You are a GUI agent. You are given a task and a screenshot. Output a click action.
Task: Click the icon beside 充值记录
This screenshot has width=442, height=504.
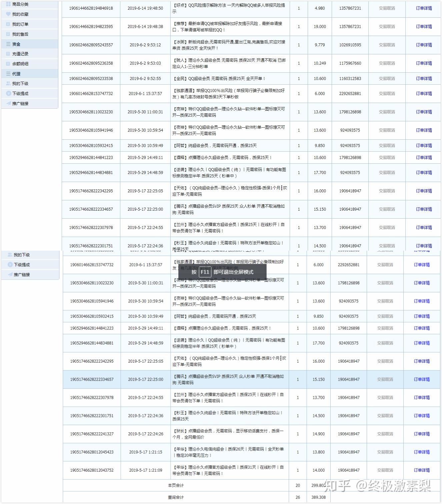[x=8, y=54]
